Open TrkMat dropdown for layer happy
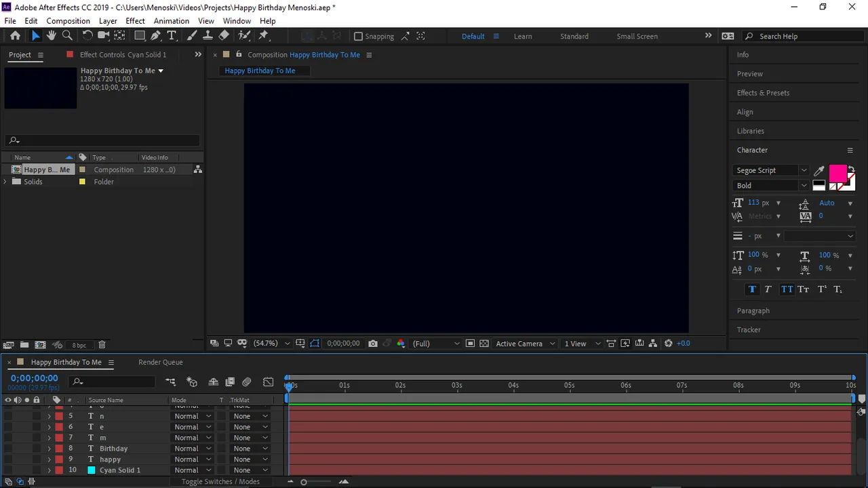The height and width of the screenshot is (488, 868). pyautogui.click(x=251, y=460)
